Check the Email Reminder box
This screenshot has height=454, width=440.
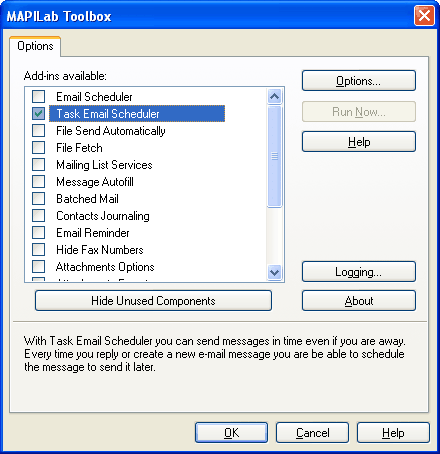pos(38,233)
